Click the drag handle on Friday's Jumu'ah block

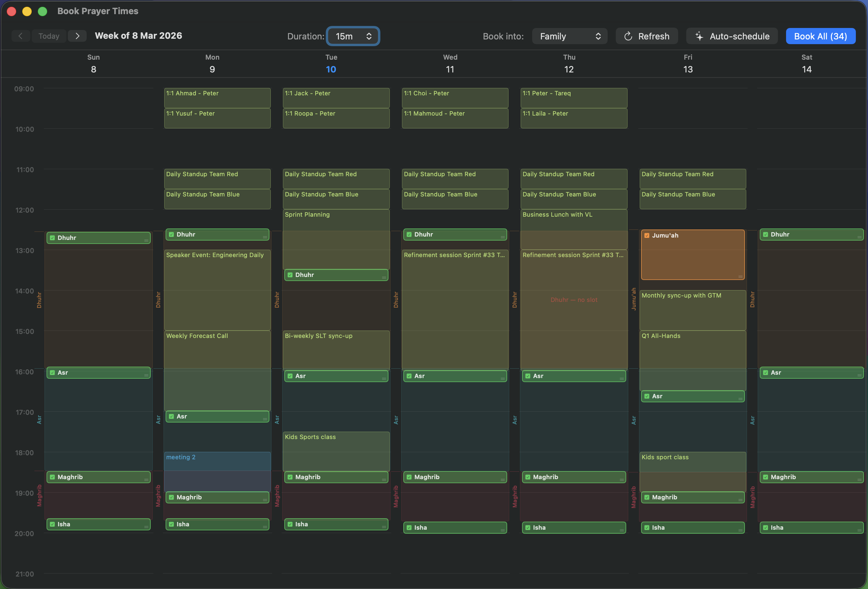point(741,277)
